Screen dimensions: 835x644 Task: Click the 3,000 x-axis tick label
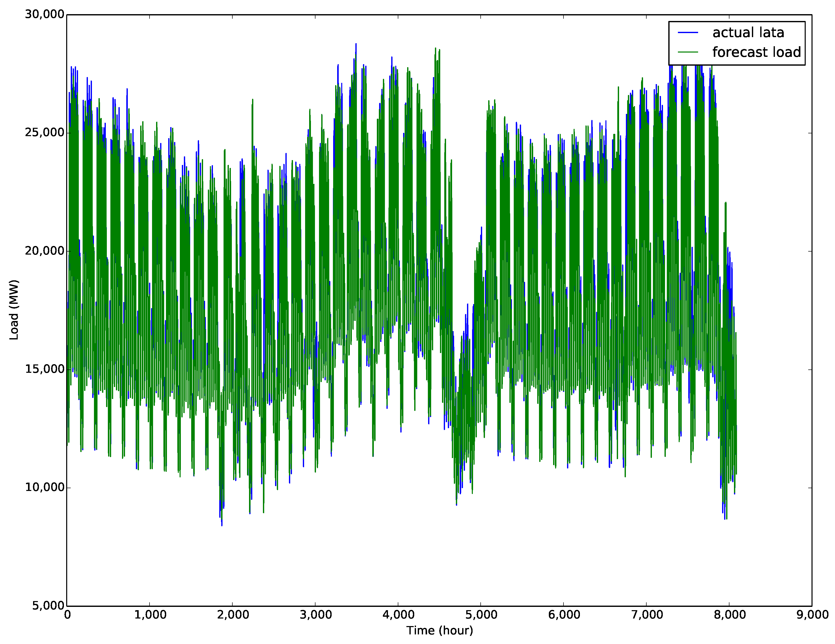pyautogui.click(x=315, y=615)
